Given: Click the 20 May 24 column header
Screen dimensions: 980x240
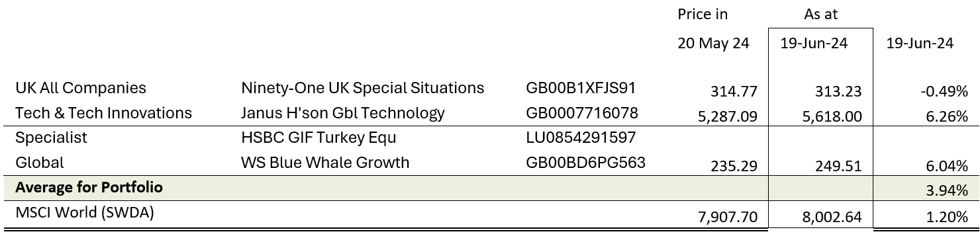Looking at the screenshot, I should click(x=713, y=44).
